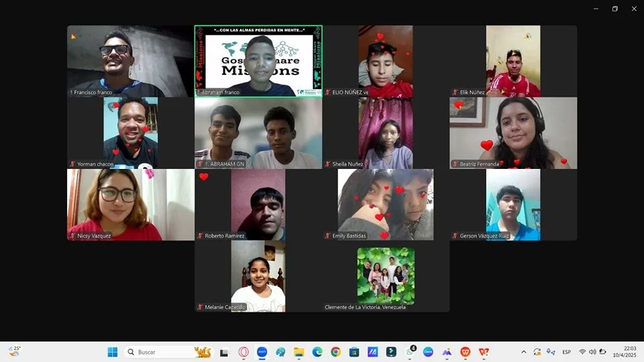Open Microsoft Store from the taskbar
Screen dimensions: 644x362
[x=354, y=352]
